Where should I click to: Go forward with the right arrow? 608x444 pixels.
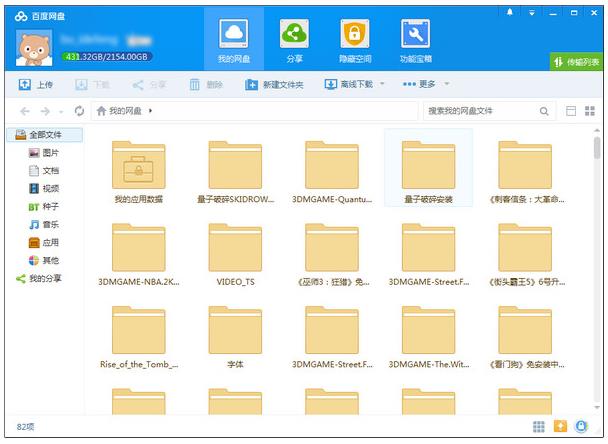pyautogui.click(x=45, y=111)
